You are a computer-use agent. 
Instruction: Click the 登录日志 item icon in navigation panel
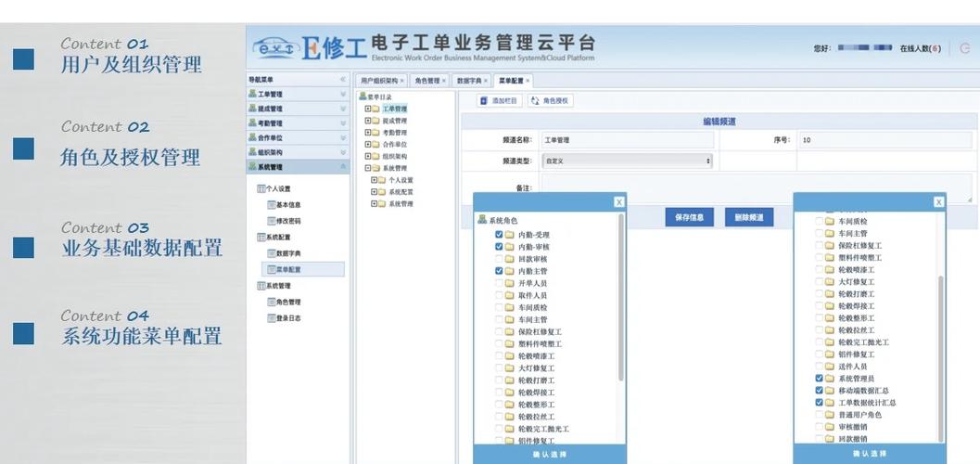272,317
